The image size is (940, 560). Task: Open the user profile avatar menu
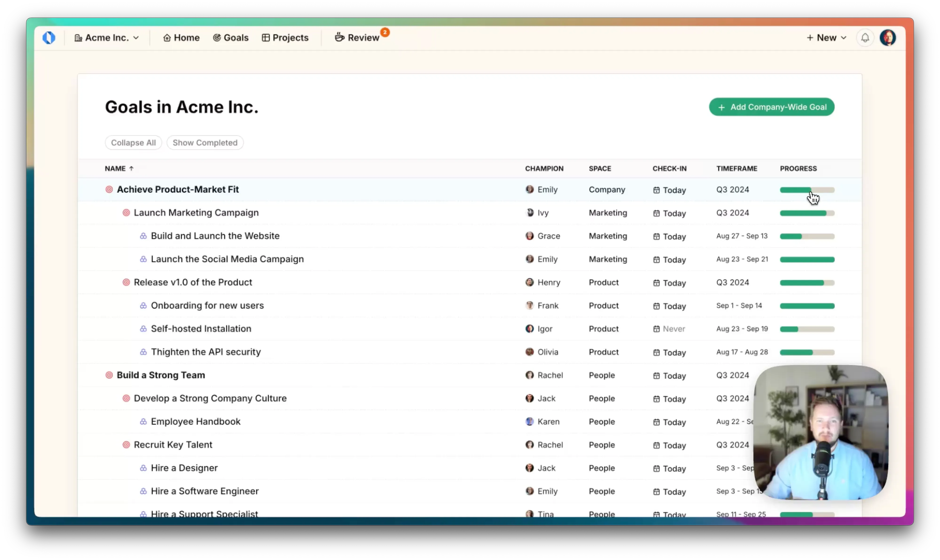[888, 38]
